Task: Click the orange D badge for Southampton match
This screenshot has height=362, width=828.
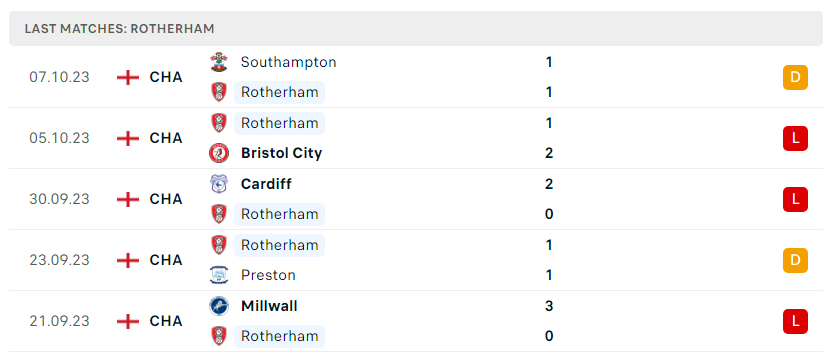Action: (795, 78)
